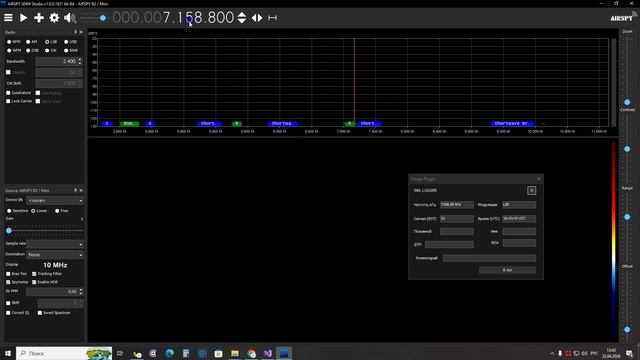Click the Shortwave Br band marker
Viewport: 640px width, 360px height.
[x=512, y=123]
